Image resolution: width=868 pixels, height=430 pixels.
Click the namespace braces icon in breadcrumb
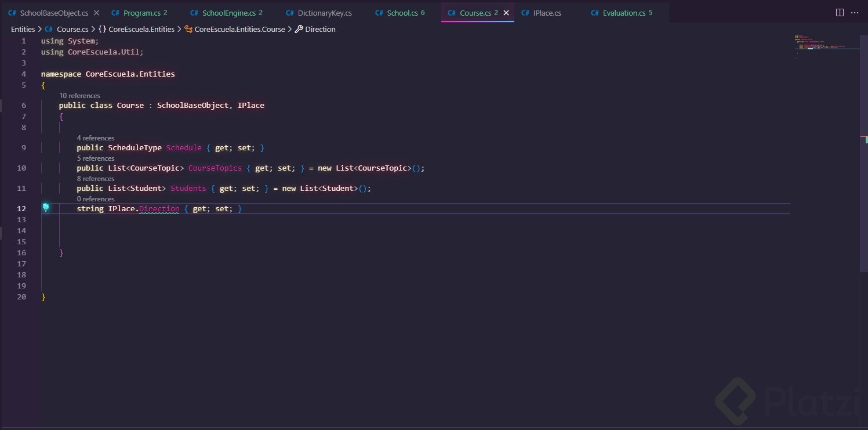102,29
